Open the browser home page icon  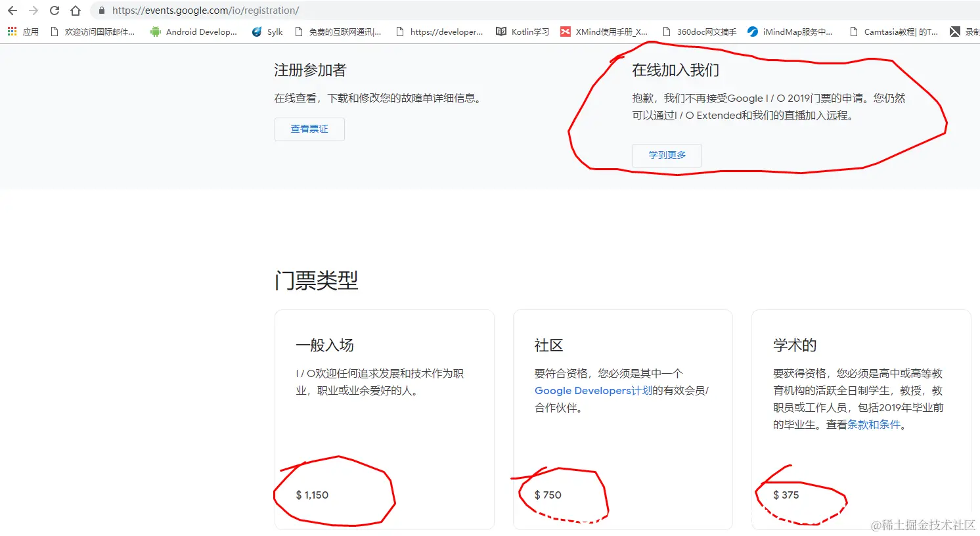(76, 11)
